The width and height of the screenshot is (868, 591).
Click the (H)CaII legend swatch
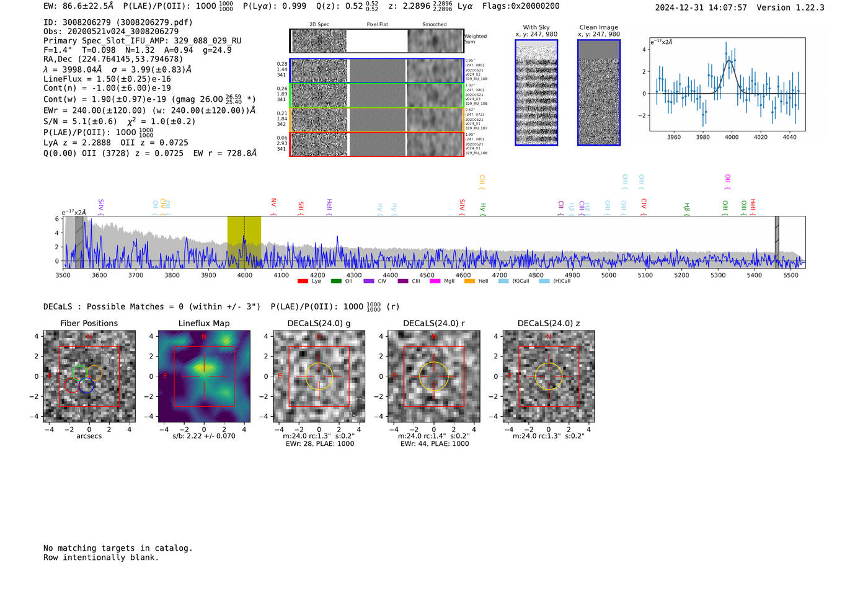[x=544, y=281]
